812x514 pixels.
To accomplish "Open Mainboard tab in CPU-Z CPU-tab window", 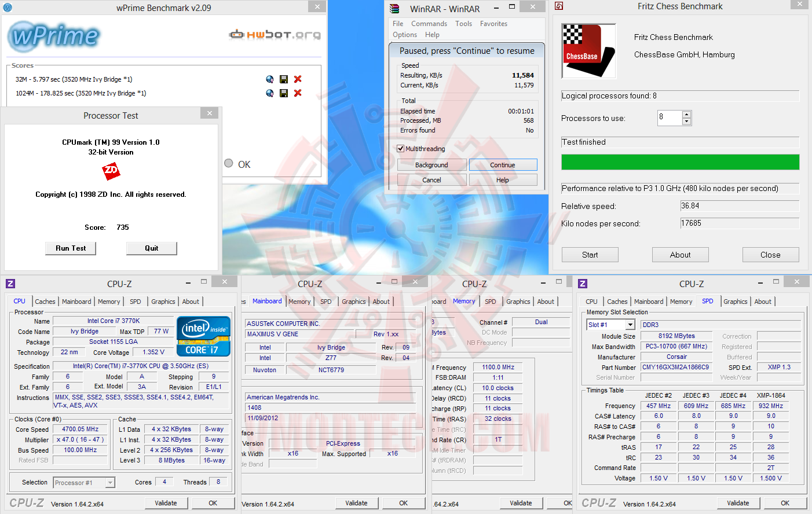I will [76, 302].
